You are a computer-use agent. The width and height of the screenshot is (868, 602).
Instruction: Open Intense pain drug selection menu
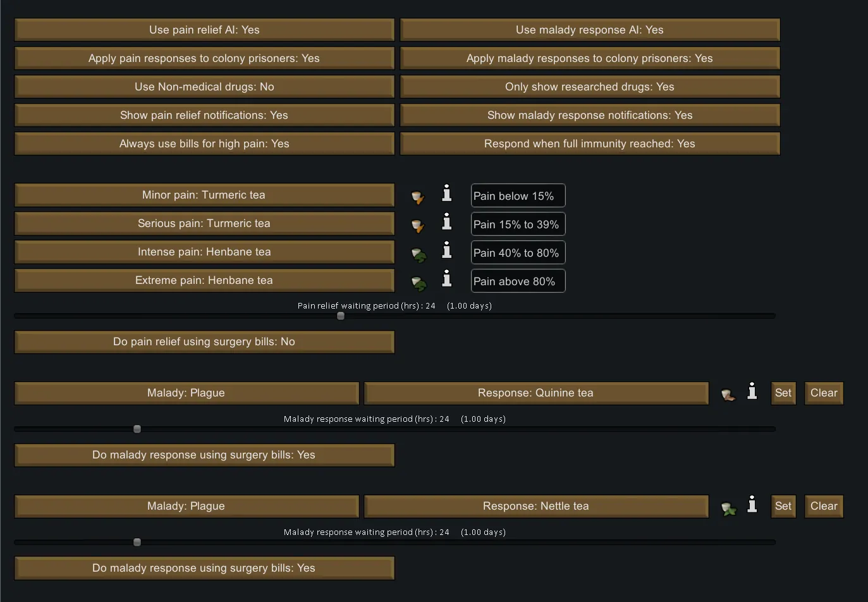tap(204, 252)
